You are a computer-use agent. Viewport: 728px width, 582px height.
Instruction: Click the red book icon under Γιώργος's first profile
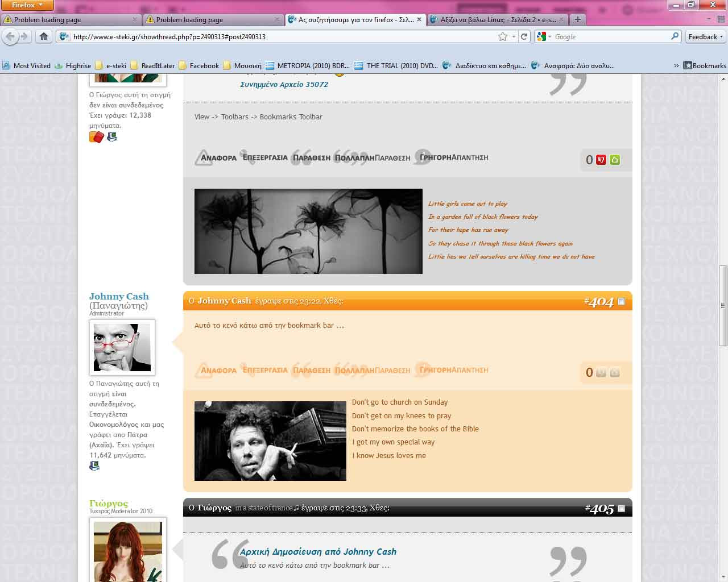97,137
